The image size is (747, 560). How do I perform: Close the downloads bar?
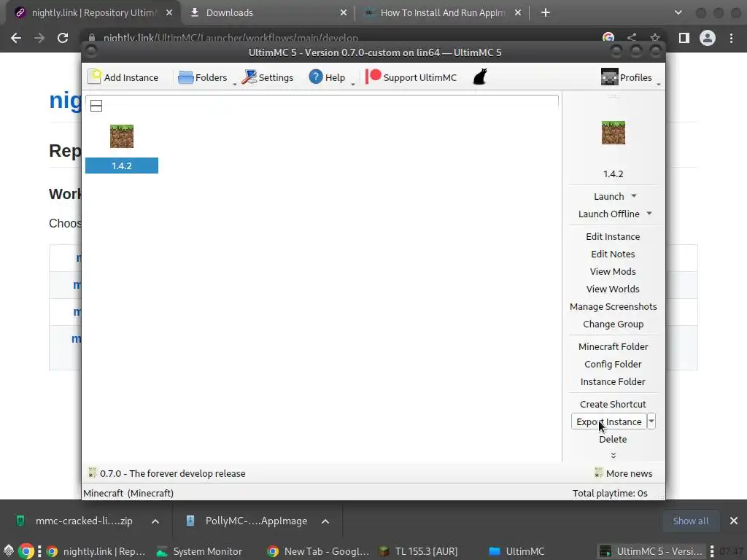(734, 521)
